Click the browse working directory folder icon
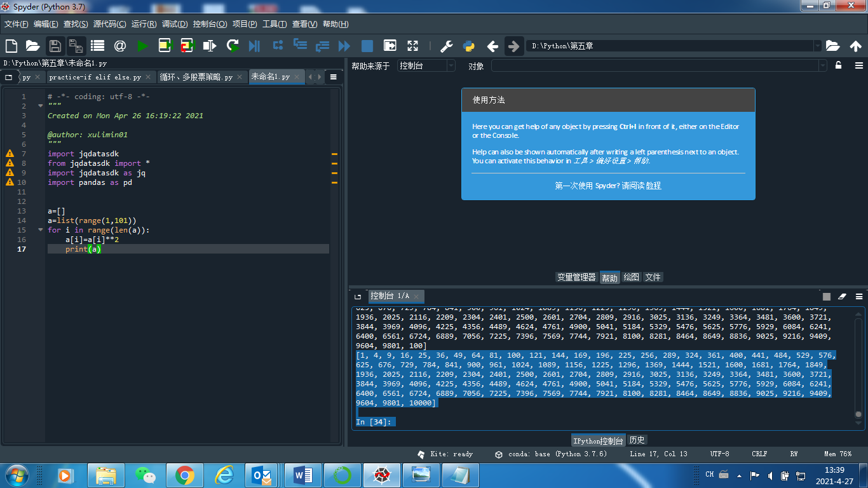This screenshot has width=868, height=488. (x=832, y=46)
